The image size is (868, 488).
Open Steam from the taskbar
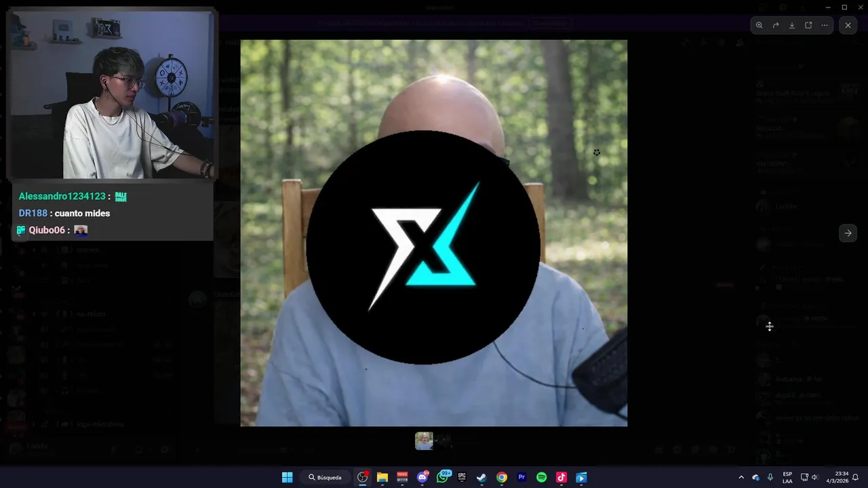(481, 477)
